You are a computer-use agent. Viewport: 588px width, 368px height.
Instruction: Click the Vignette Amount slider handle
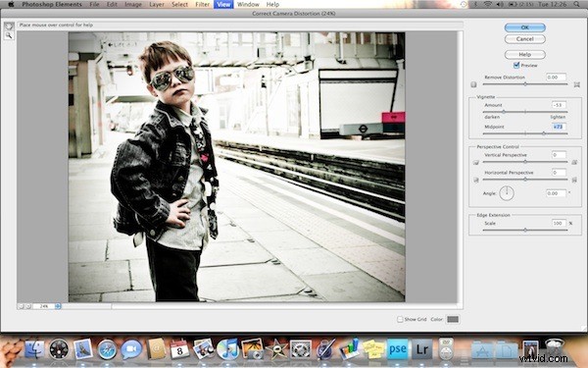click(x=504, y=112)
